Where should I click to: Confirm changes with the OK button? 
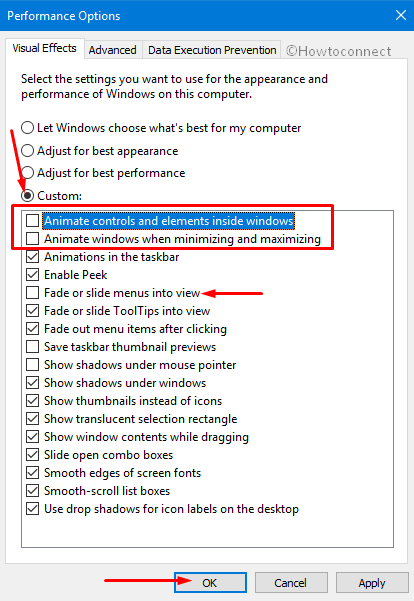(210, 583)
